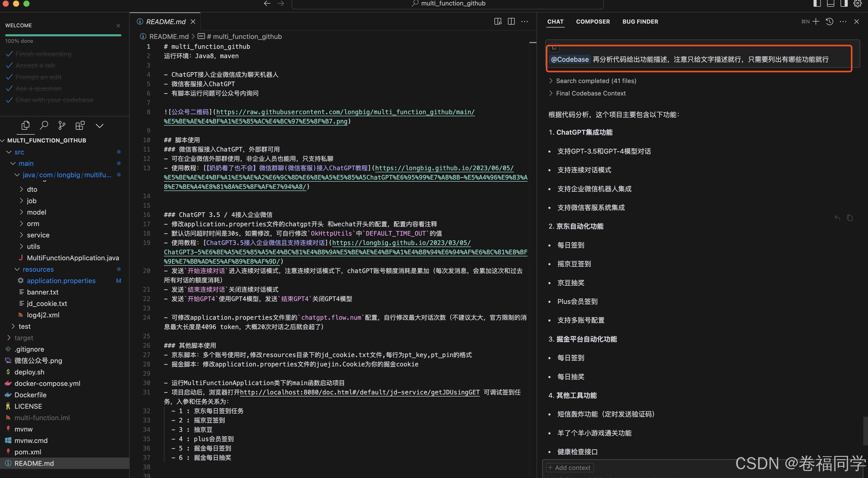Viewport: 868px width, 478px height.
Task: Open the Extensions view in sidebar
Action: click(80, 125)
